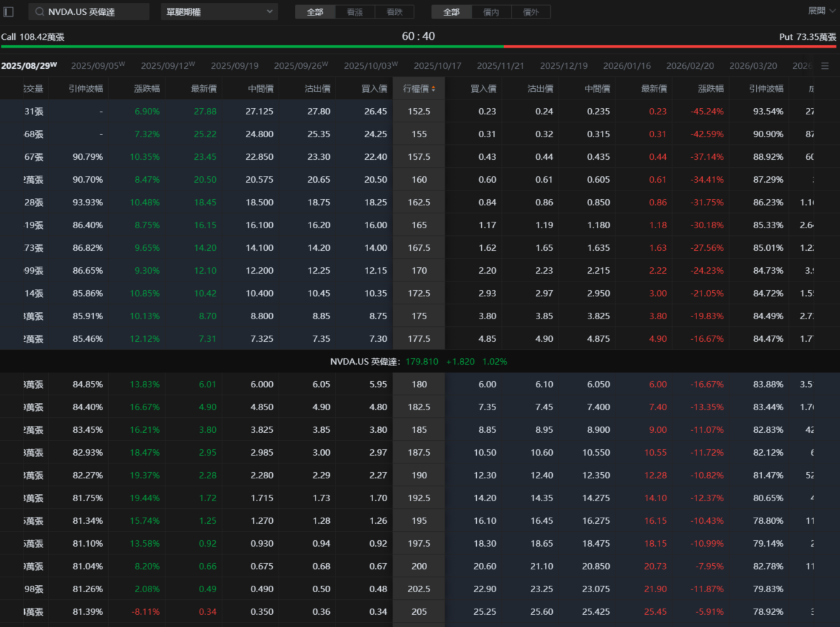
Task: Select 看漲 call filter
Action: [x=355, y=12]
